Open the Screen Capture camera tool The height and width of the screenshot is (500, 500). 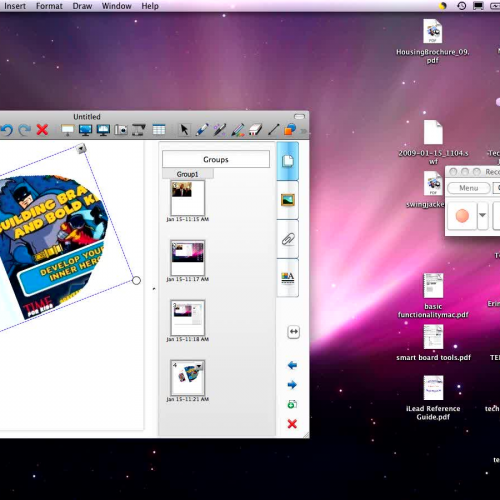[x=121, y=130]
